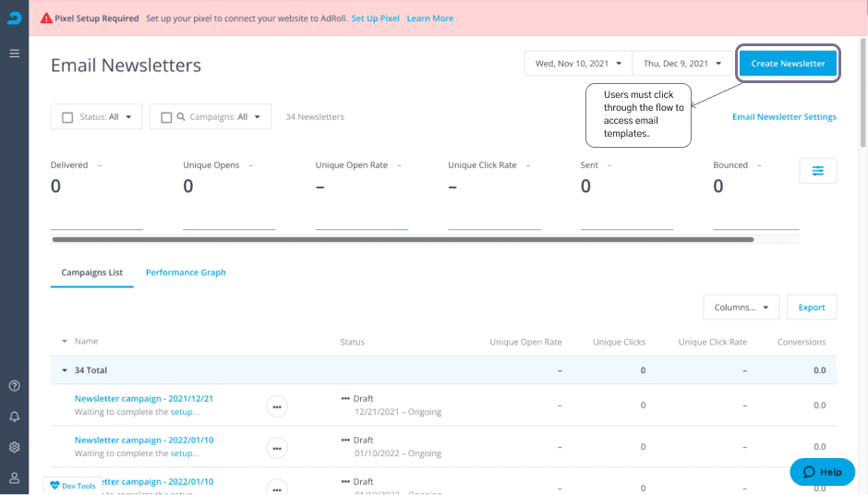868x495 pixels.
Task: Click the page vertical scrollbar
Action: [863, 93]
